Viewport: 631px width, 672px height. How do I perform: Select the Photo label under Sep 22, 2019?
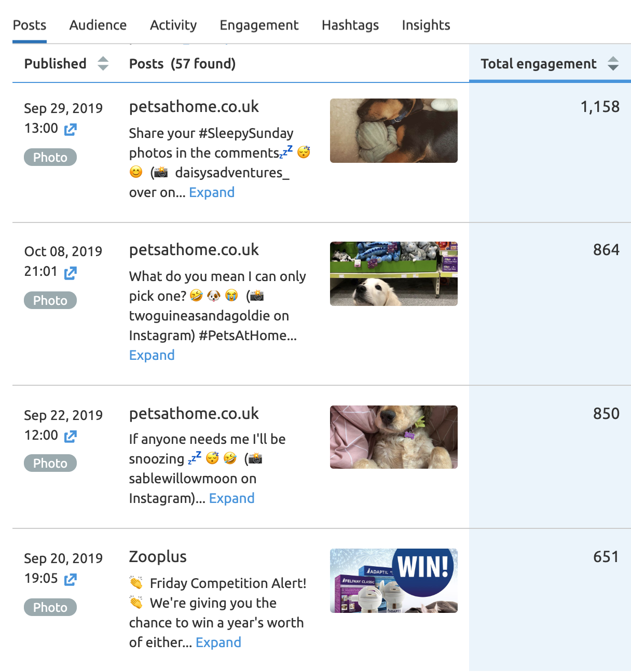pyautogui.click(x=50, y=463)
